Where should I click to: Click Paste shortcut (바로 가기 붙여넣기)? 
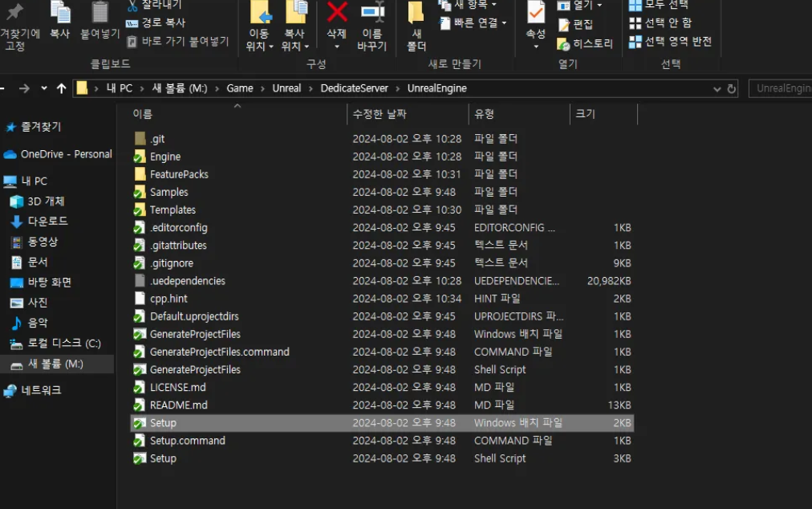point(177,41)
